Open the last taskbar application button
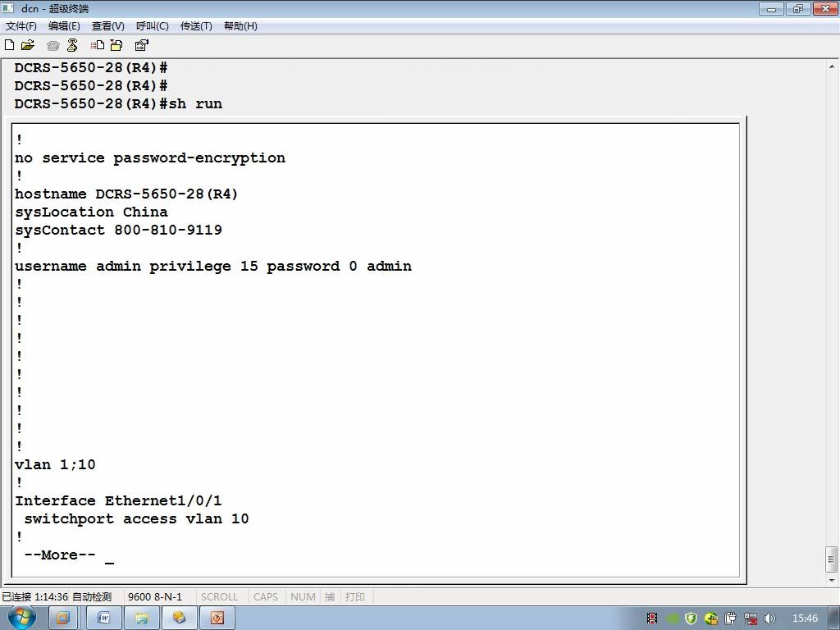840x630 pixels. pos(217,619)
